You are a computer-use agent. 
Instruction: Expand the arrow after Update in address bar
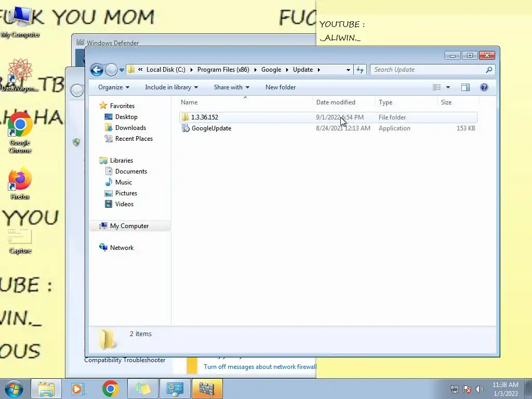pos(319,70)
